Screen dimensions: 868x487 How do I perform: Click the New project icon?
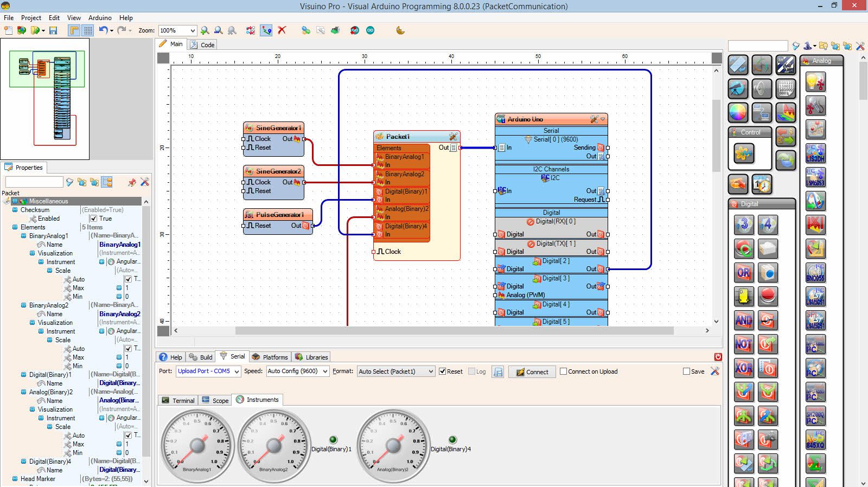[x=8, y=30]
